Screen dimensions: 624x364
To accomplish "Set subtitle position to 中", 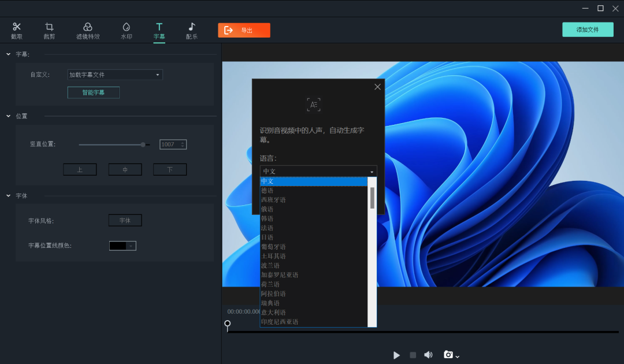I will pos(125,169).
